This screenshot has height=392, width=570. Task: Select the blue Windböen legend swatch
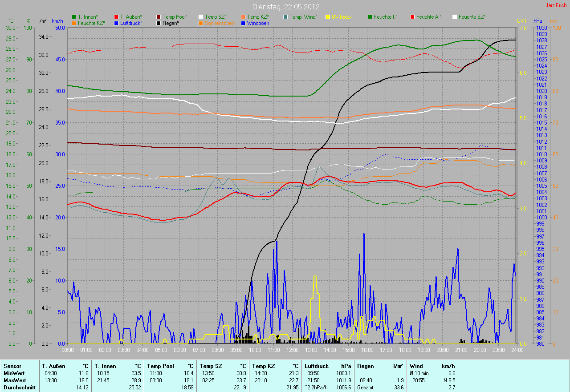point(243,23)
